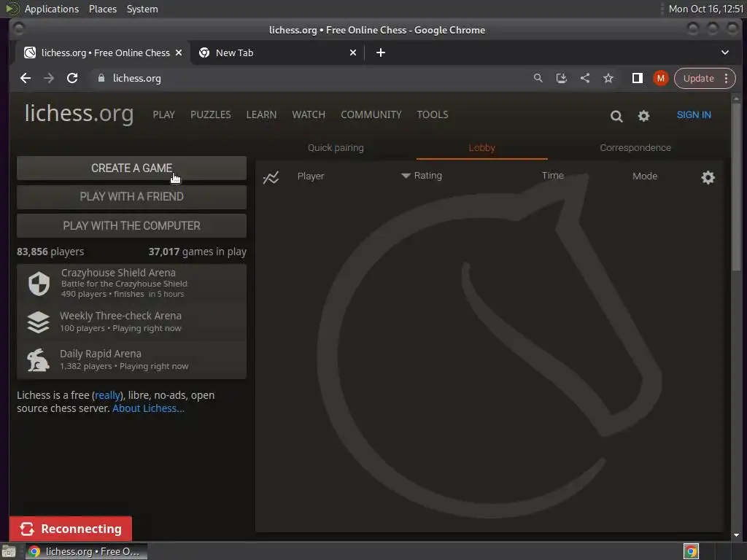Click the '83,856 players' text
Viewport: 747px width, 560px height.
point(50,252)
